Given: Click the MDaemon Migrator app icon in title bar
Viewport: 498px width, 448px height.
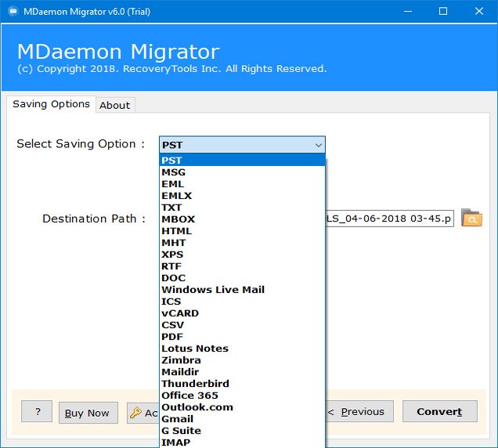Looking at the screenshot, I should [13, 12].
